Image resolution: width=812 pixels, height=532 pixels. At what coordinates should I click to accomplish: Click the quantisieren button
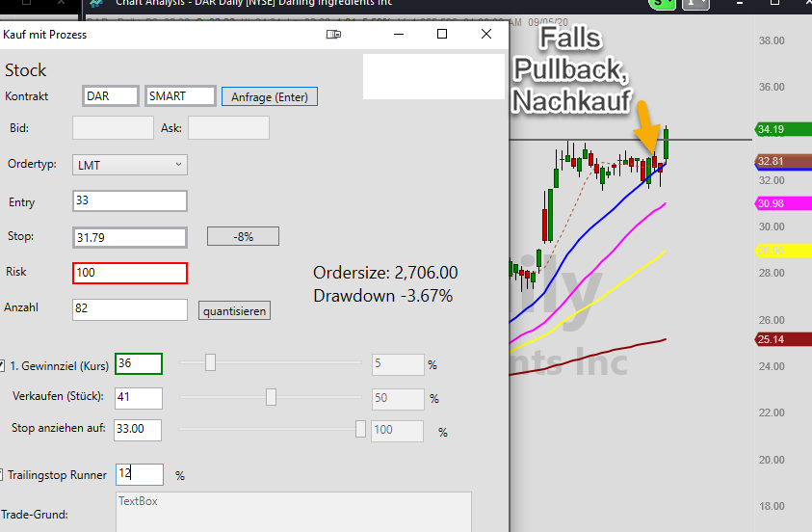click(234, 310)
